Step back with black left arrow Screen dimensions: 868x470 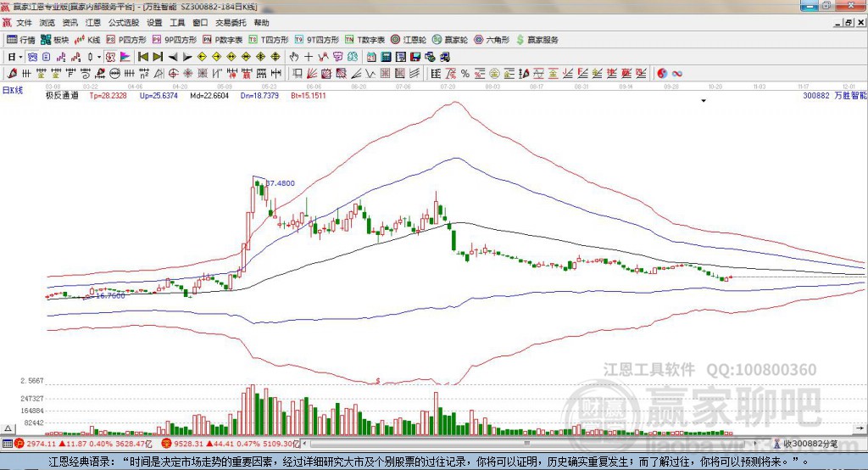click(173, 57)
